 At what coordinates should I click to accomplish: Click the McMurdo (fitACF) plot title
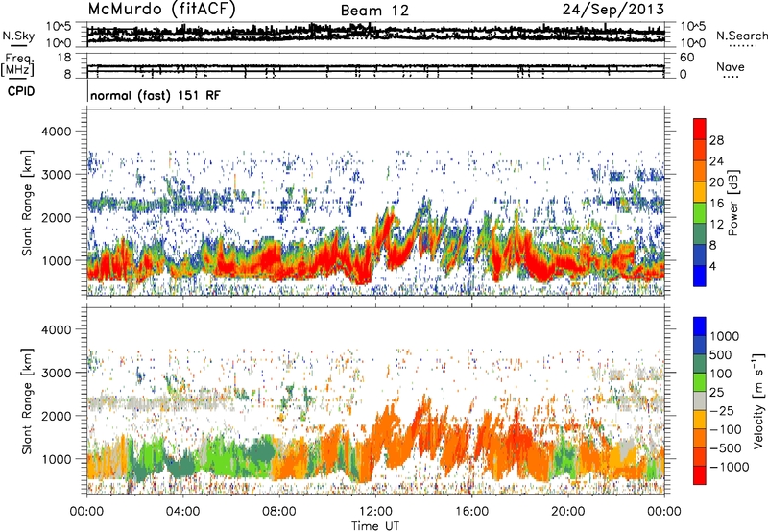(x=161, y=10)
